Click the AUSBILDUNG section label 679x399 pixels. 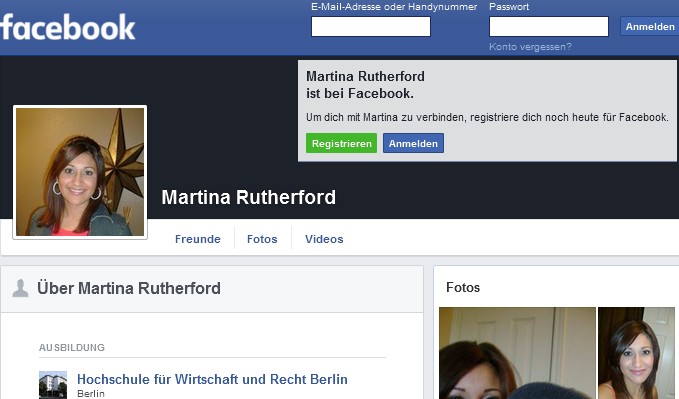coord(72,347)
